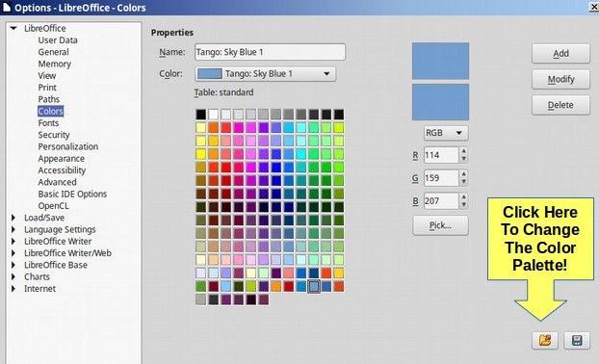
Task: Expand the LibreOffice Writer section
Action: [x=13, y=242]
